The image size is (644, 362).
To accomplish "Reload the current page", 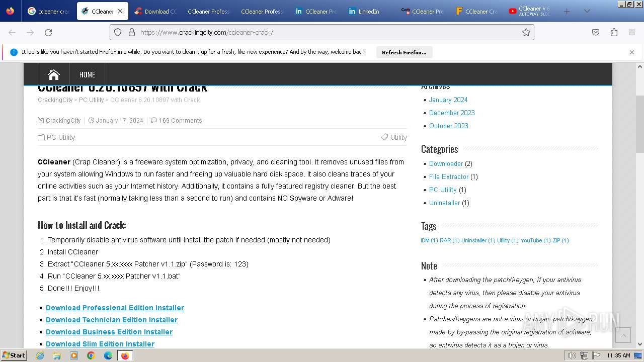I will [48, 32].
